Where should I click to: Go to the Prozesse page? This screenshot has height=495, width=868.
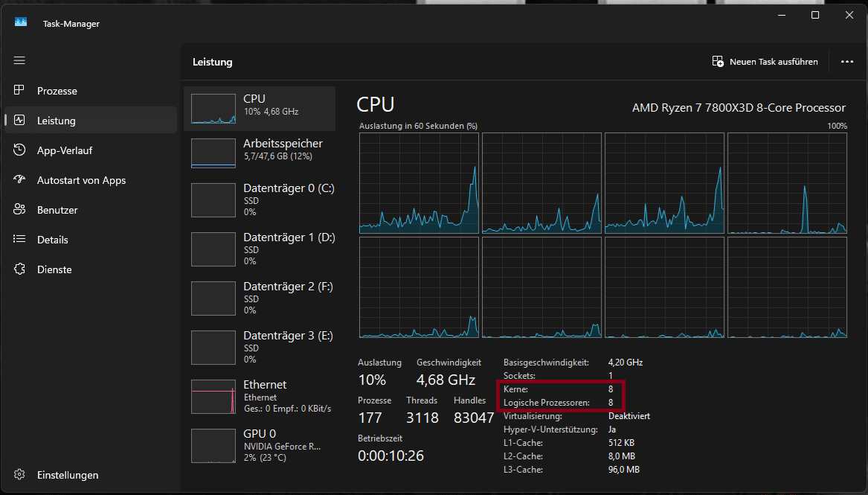90,90
